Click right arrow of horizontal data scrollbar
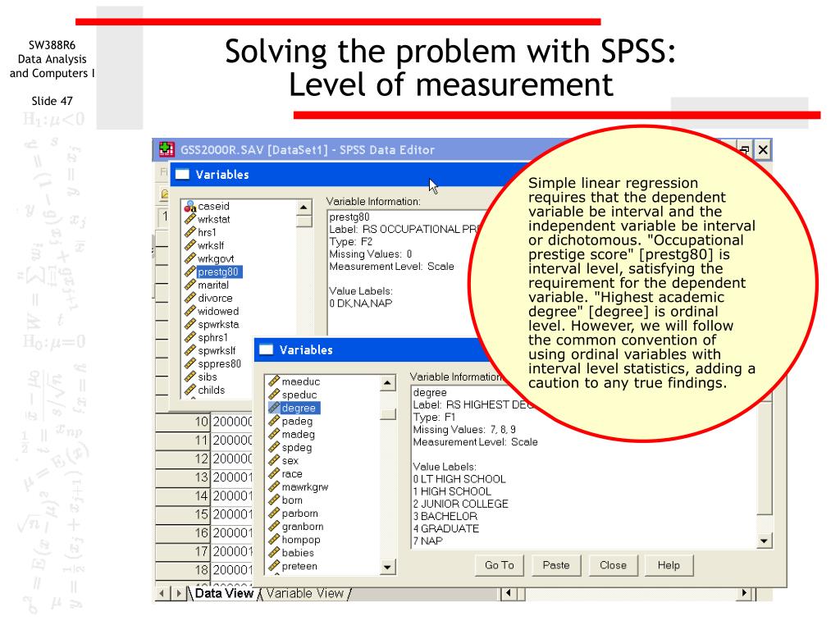 [743, 593]
